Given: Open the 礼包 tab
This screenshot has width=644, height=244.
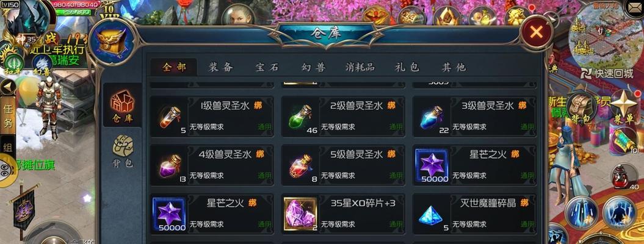Looking at the screenshot, I should pos(407,67).
